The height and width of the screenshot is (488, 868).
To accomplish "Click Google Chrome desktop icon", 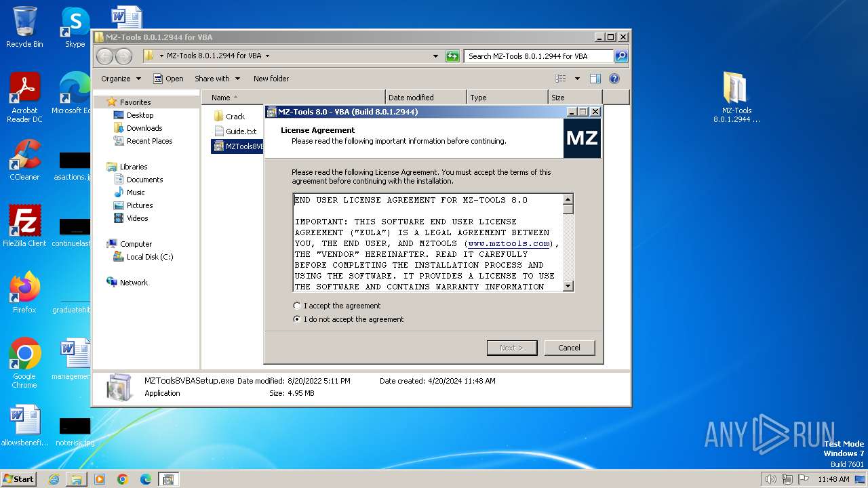I will click(24, 363).
